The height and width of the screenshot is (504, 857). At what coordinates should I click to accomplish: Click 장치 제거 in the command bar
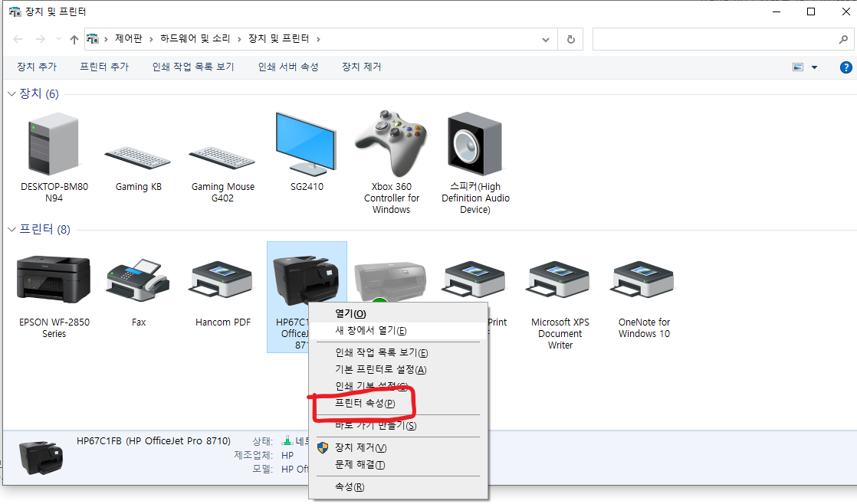pos(361,67)
